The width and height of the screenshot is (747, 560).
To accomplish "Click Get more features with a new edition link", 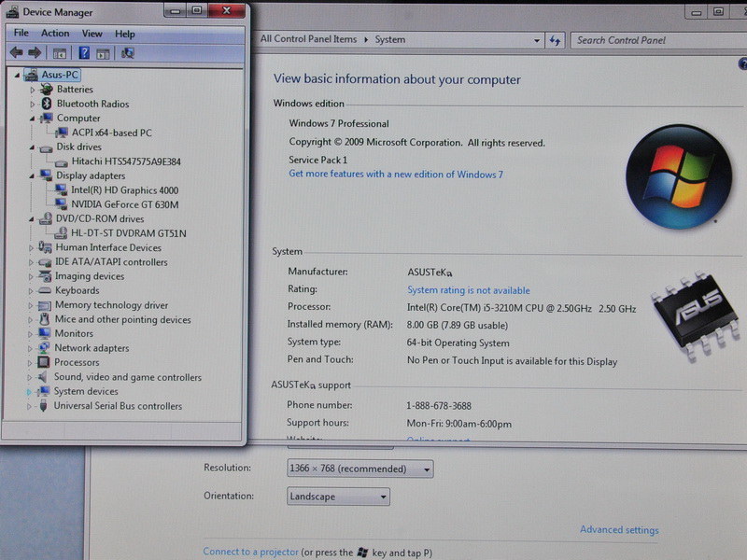I will (396, 174).
